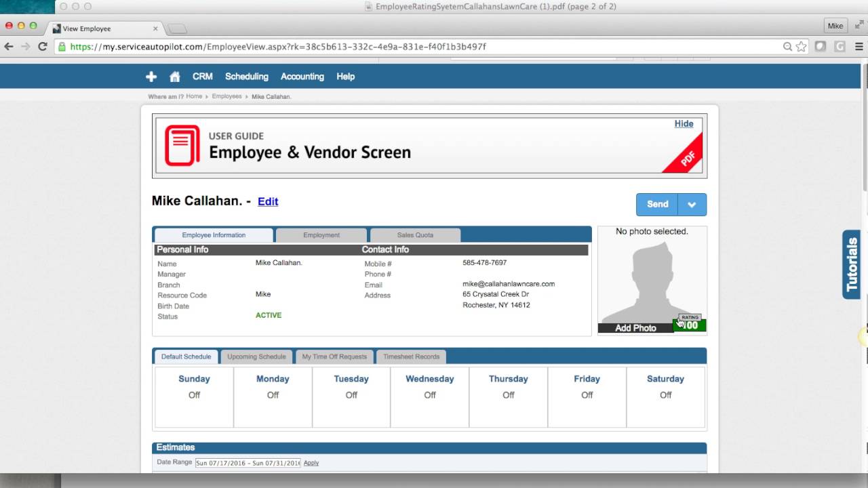Screen dimensions: 868x488
Task: Click the zoom magnifier icon in address bar
Action: [787, 47]
